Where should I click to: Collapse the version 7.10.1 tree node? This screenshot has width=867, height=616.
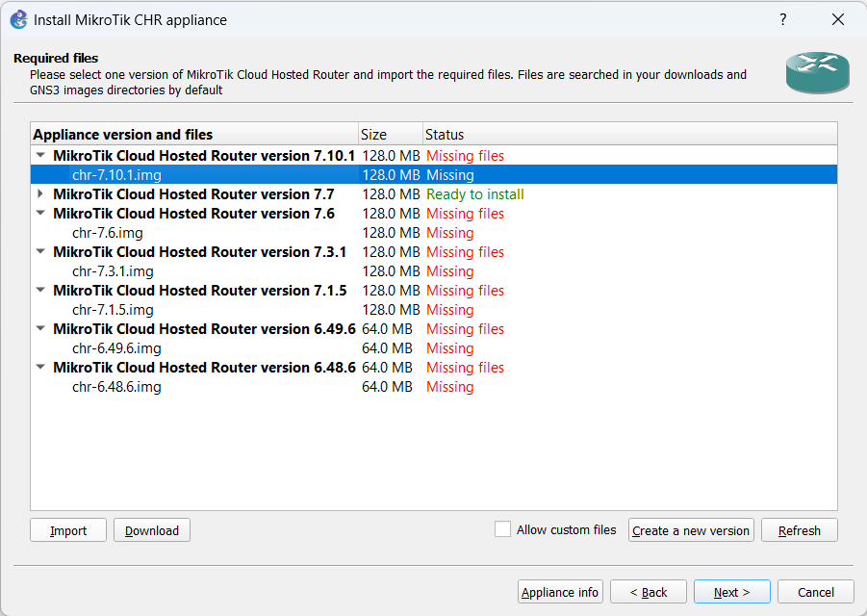40,156
